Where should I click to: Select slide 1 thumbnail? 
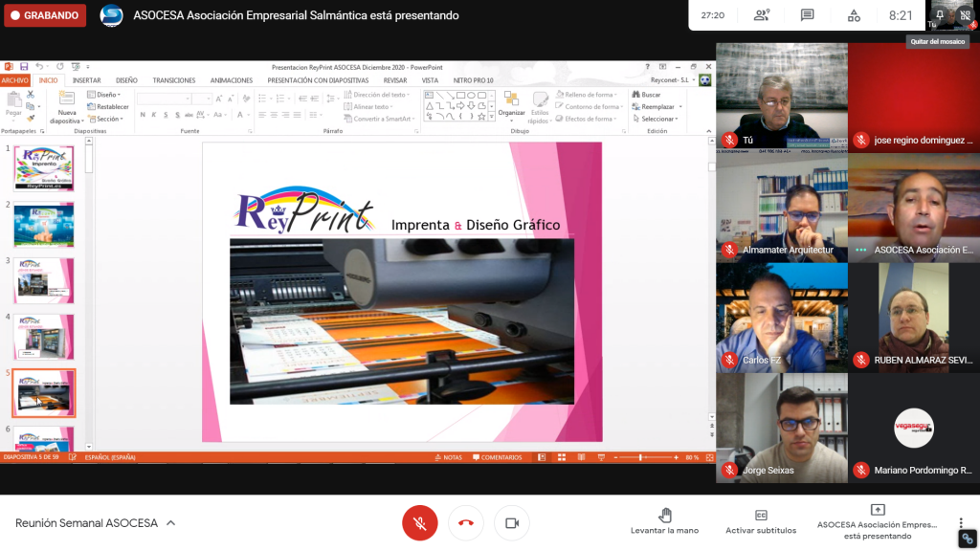(44, 168)
